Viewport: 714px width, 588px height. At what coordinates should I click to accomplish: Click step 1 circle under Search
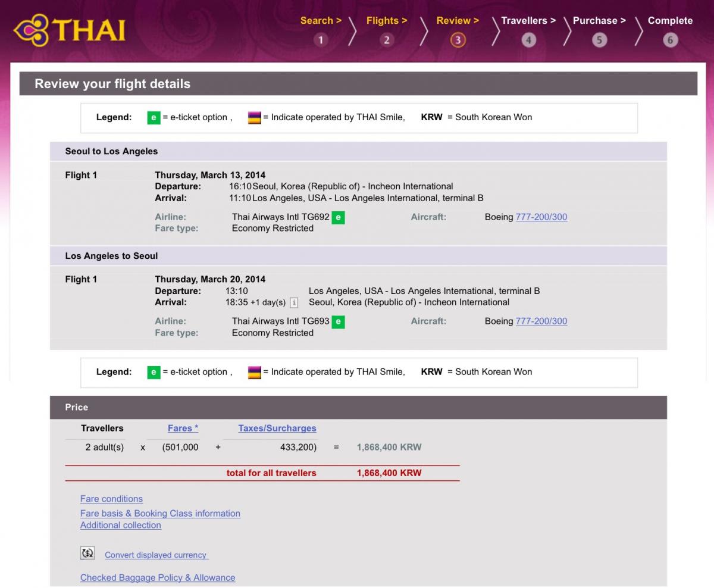321,40
